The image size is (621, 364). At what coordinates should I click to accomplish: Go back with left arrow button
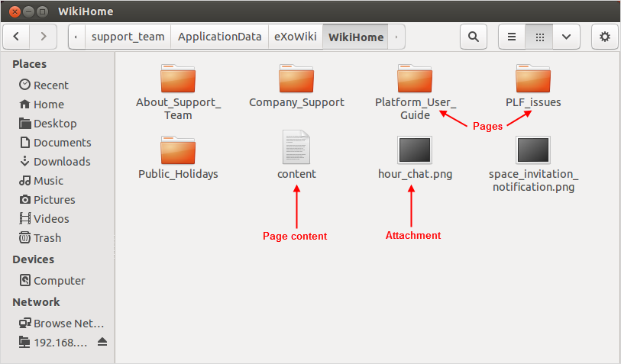[16, 37]
